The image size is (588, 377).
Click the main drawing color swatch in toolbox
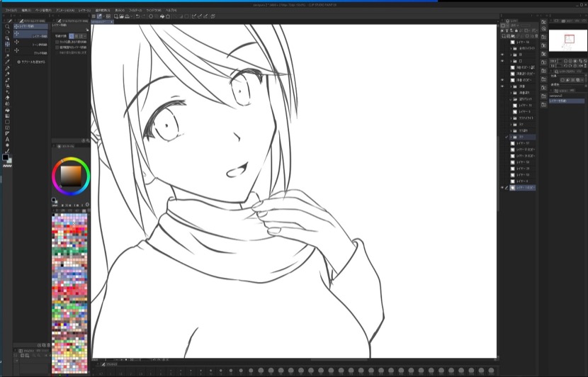(x=5, y=157)
